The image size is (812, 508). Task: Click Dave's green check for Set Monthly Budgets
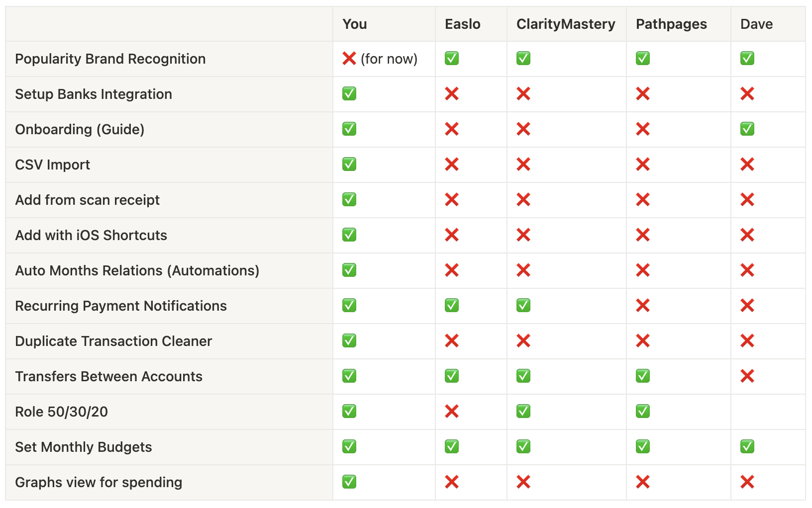point(747,447)
